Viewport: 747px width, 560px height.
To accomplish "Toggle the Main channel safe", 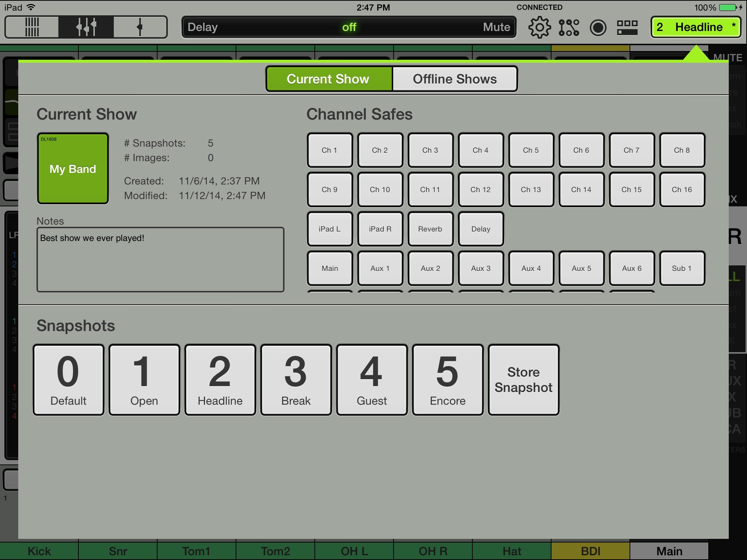I will point(330,268).
